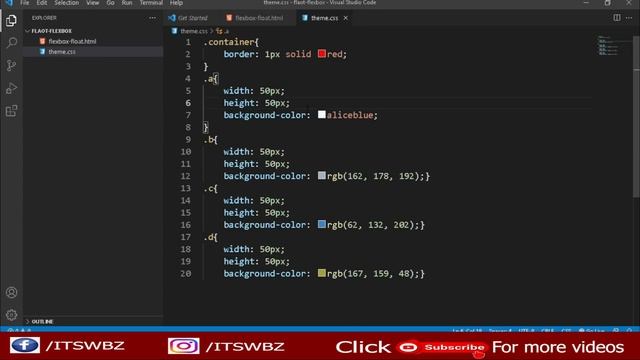Screen dimensions: 640x360
Task: Open the Run and Debug view
Action: click(11, 88)
